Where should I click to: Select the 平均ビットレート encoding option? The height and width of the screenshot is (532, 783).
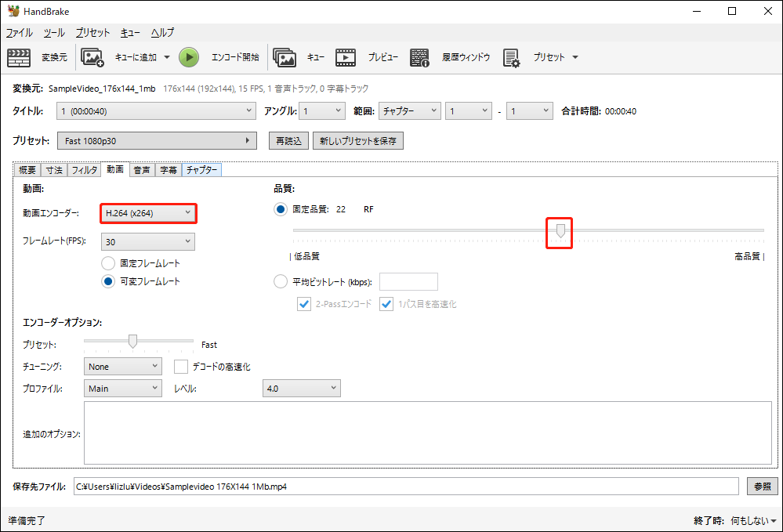pos(280,281)
